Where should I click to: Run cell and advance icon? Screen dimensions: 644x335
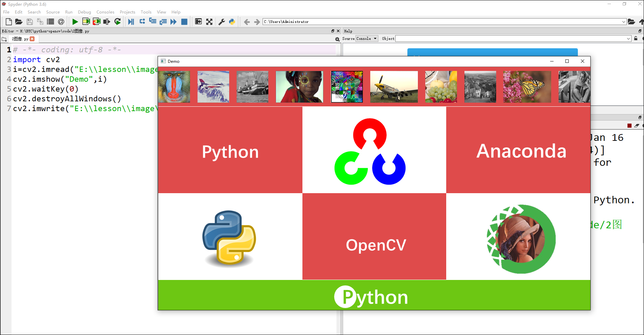[x=97, y=22]
